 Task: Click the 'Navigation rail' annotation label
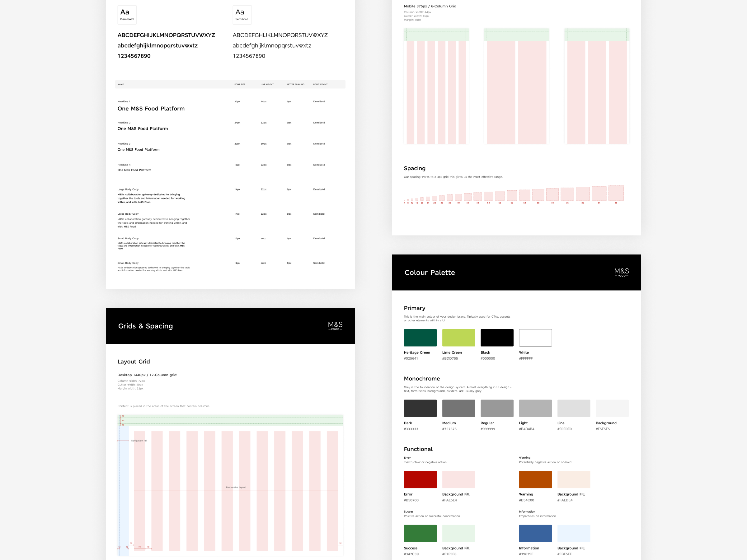click(x=139, y=441)
